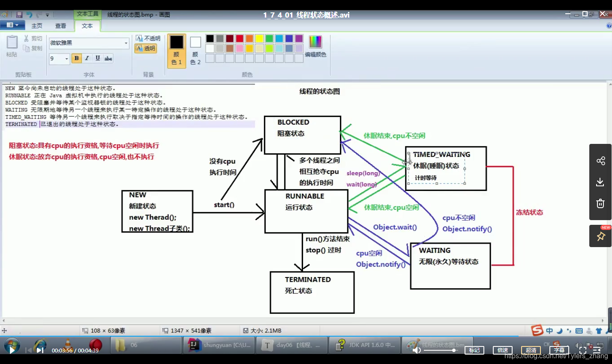This screenshot has width=612, height=364.
Task: Adjust the player volume slider
Action: pos(440,350)
